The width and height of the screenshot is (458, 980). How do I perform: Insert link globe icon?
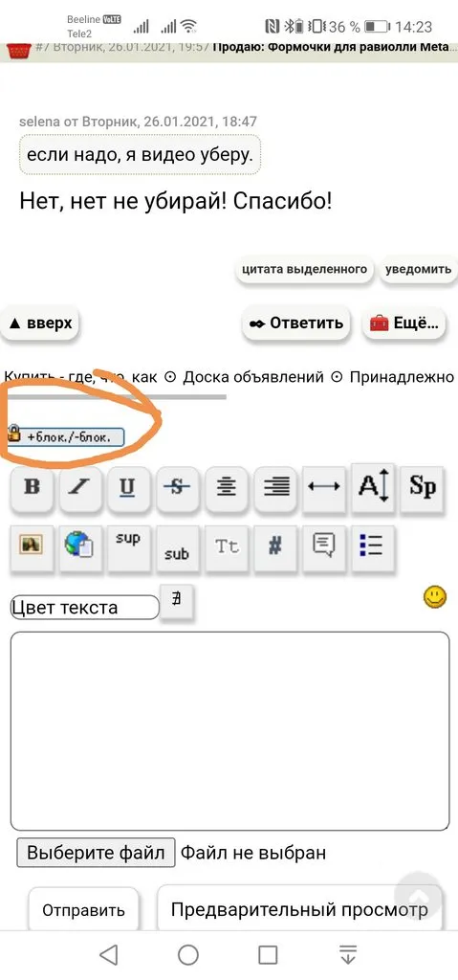click(80, 546)
